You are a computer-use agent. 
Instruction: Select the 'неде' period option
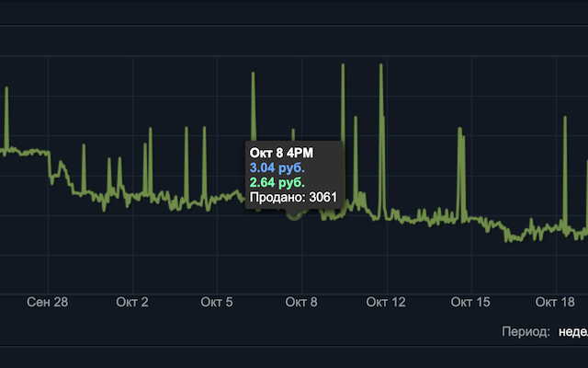coord(573,332)
